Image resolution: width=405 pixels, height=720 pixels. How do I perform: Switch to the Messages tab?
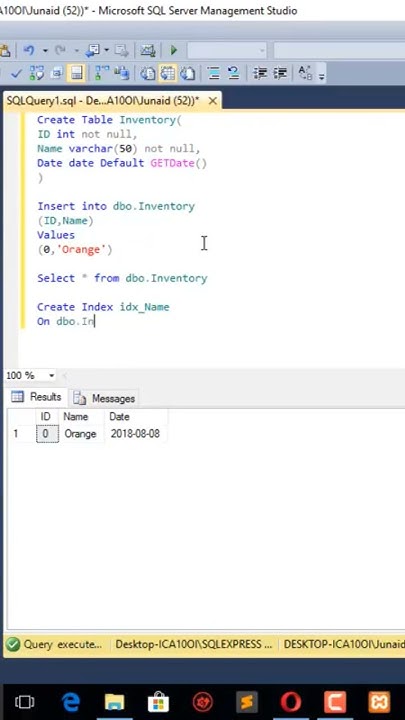pyautogui.click(x=104, y=398)
